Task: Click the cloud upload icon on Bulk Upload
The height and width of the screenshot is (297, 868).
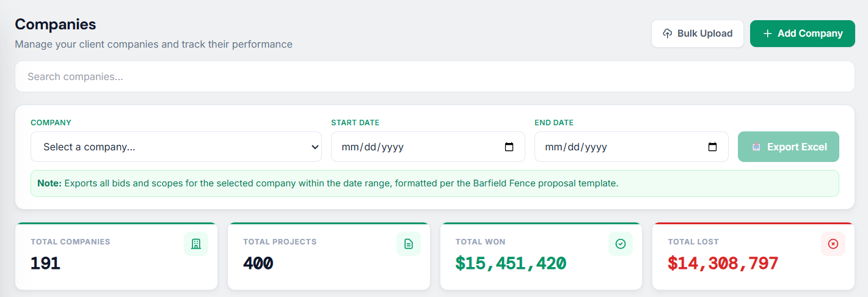Action: point(668,34)
